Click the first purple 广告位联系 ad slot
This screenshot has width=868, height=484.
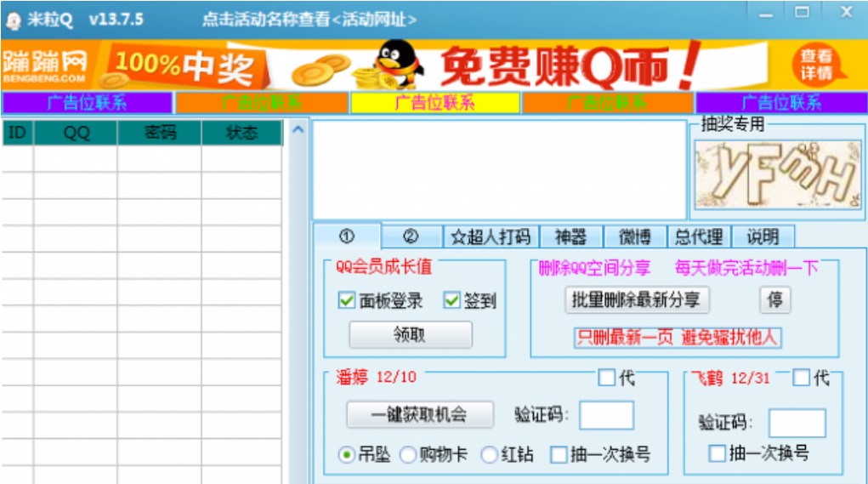[x=87, y=103]
